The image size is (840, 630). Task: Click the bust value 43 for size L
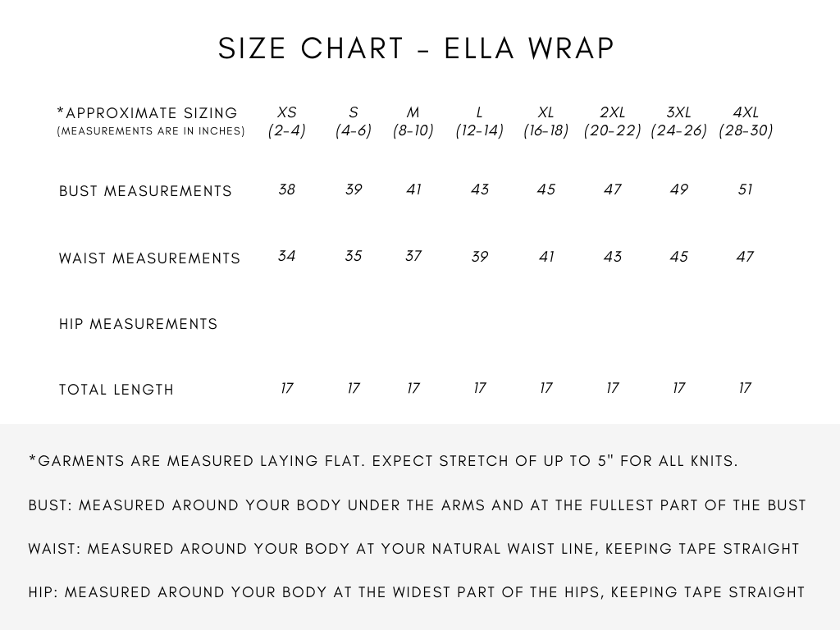click(x=479, y=189)
